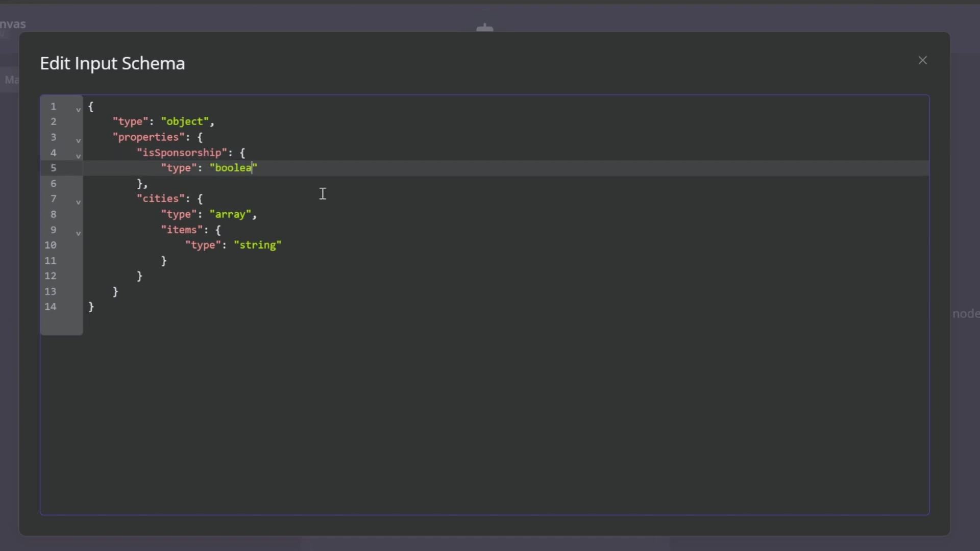
Task: Click the "cities" property key
Action: tap(160, 198)
